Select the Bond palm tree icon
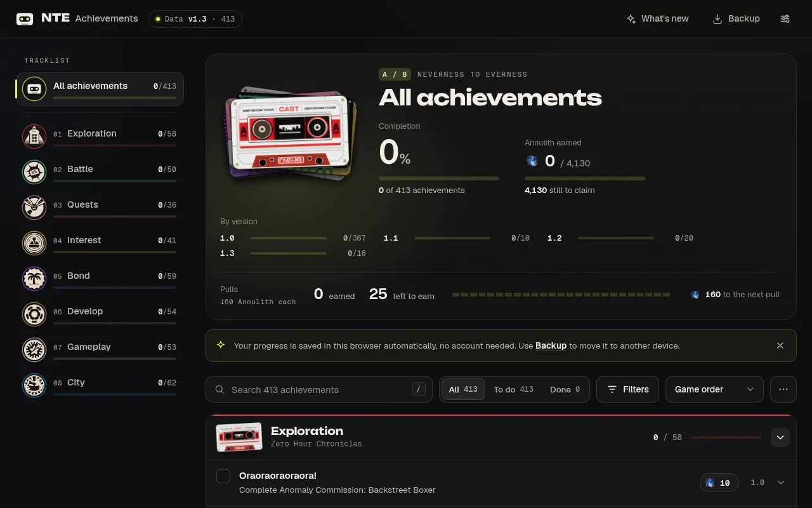Viewport: 812px width, 508px height. [34, 279]
